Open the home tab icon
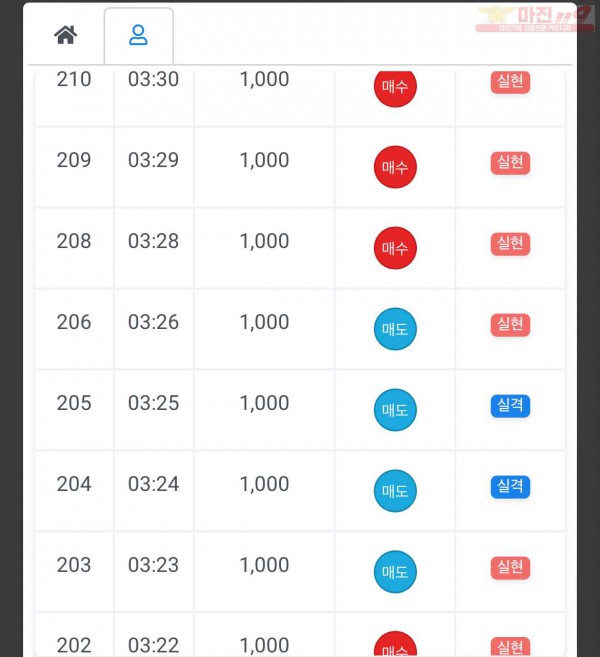The width and height of the screenshot is (600, 657). pos(66,35)
